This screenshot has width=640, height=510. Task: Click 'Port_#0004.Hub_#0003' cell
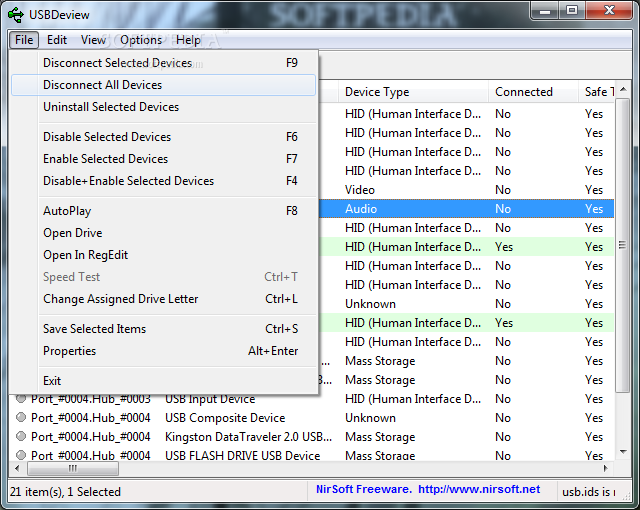[x=91, y=399]
